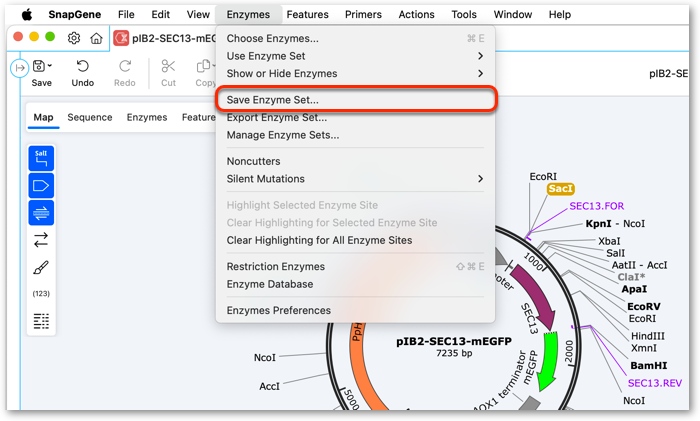The width and height of the screenshot is (700, 421).
Task: Click the AatII enzyme site label
Action: point(623,265)
